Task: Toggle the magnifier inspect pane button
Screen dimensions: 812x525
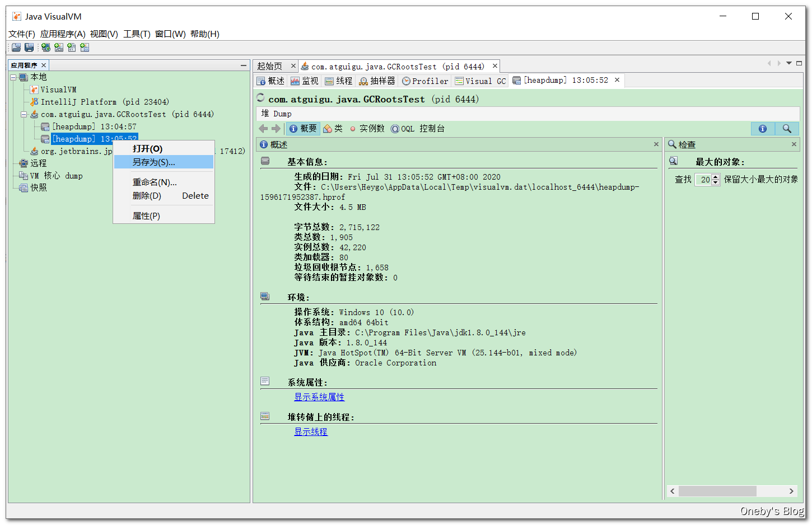Action: pos(787,129)
